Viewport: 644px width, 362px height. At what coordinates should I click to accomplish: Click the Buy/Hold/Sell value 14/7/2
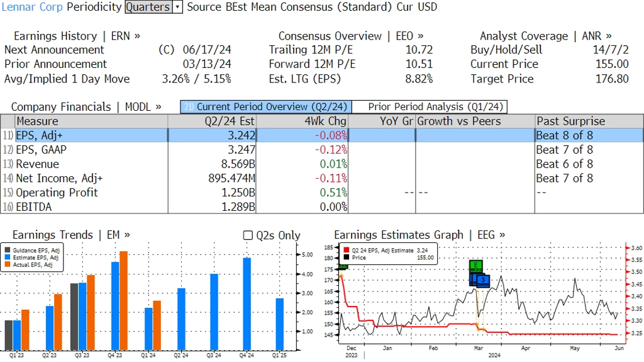pyautogui.click(x=611, y=50)
